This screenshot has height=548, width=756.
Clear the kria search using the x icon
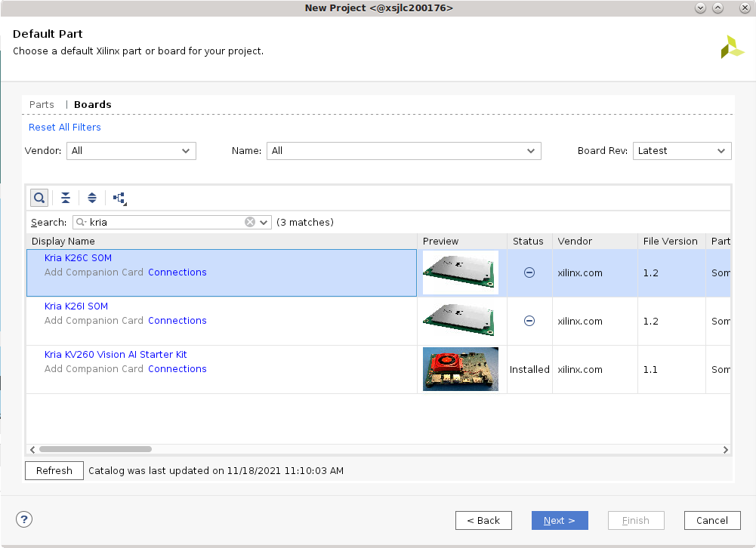tap(250, 222)
